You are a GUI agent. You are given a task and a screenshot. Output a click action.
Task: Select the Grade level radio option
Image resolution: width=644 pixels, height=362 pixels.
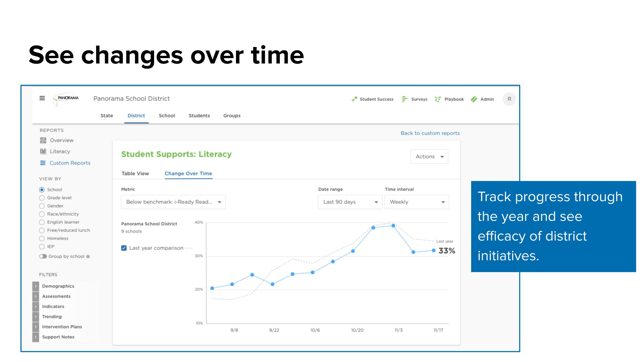(42, 198)
